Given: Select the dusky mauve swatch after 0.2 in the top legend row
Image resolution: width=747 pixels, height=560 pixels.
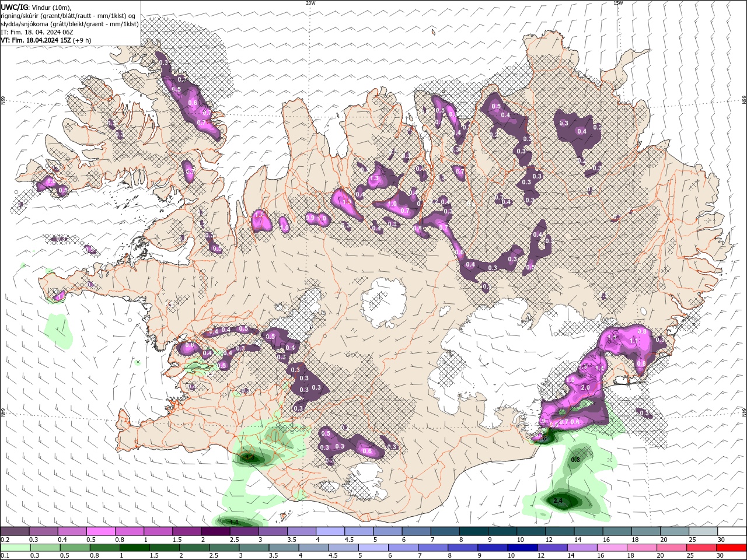Looking at the screenshot, I should [15, 531].
